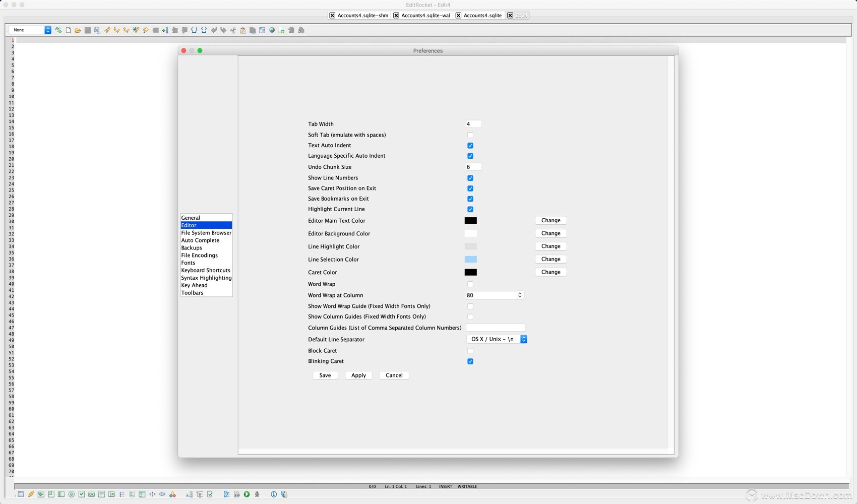Screen dimensions: 857x504
Task: Open the None language dropdown in toolbar
Action: click(30, 30)
